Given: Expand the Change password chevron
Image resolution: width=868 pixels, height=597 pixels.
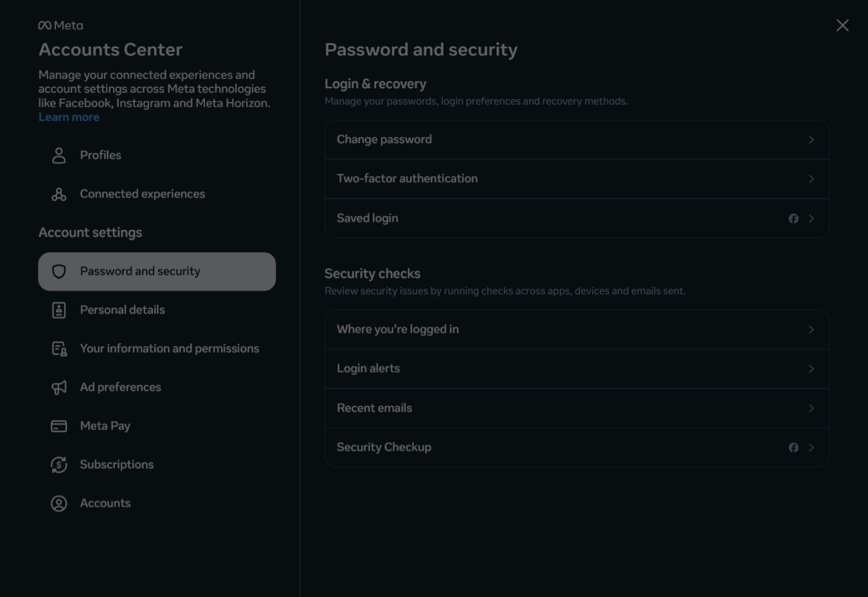Looking at the screenshot, I should [811, 140].
